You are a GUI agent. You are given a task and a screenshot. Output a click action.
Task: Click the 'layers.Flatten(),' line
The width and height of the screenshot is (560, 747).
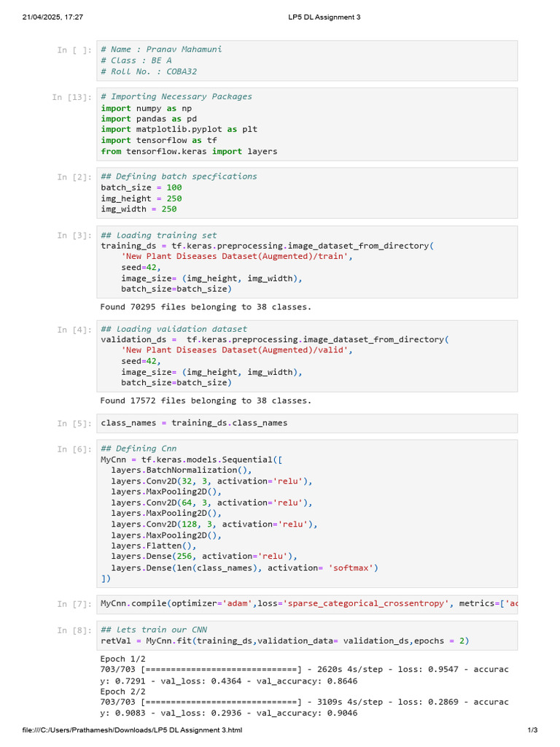click(x=154, y=546)
